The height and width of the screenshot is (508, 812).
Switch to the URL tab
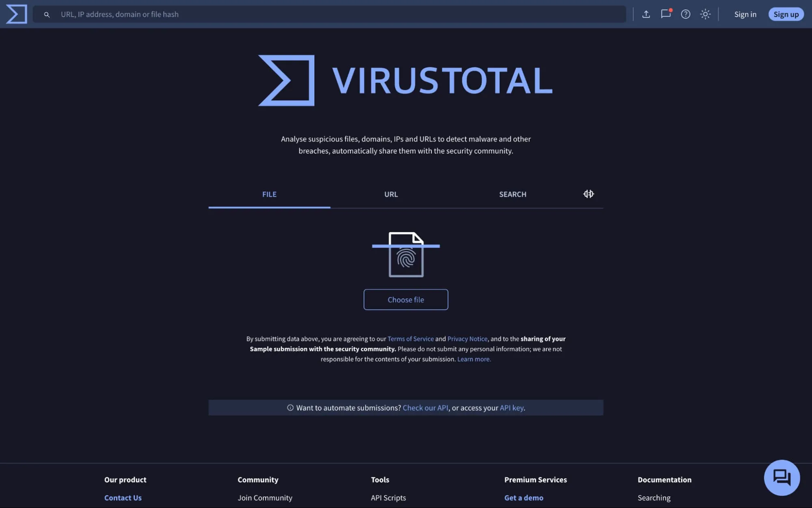[390, 194]
